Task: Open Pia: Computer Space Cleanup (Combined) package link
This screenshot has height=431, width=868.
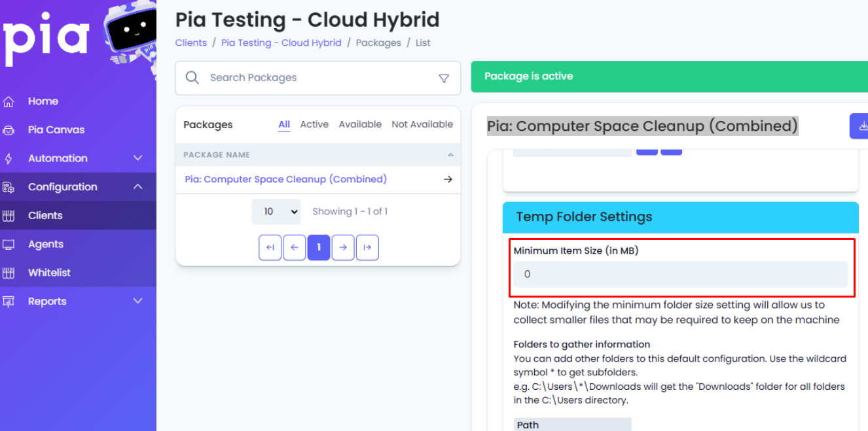Action: [x=286, y=179]
